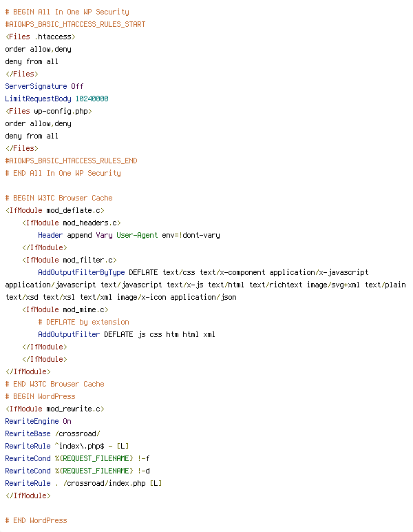Click the RewriteCond line ending in '!-d'
The height and width of the screenshot is (532, 413).
click(x=78, y=471)
